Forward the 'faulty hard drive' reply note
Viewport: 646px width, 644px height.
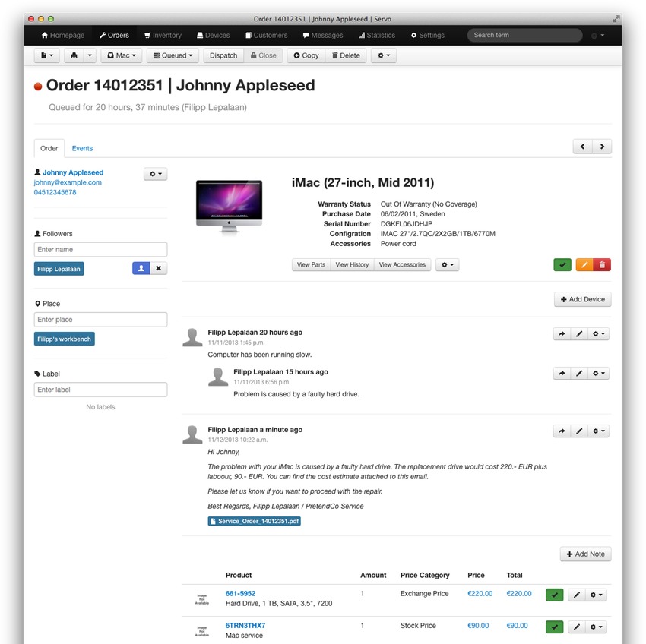(x=562, y=373)
